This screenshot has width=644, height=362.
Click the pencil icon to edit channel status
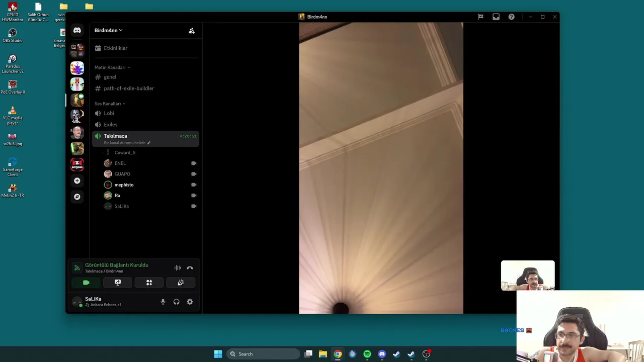click(149, 143)
